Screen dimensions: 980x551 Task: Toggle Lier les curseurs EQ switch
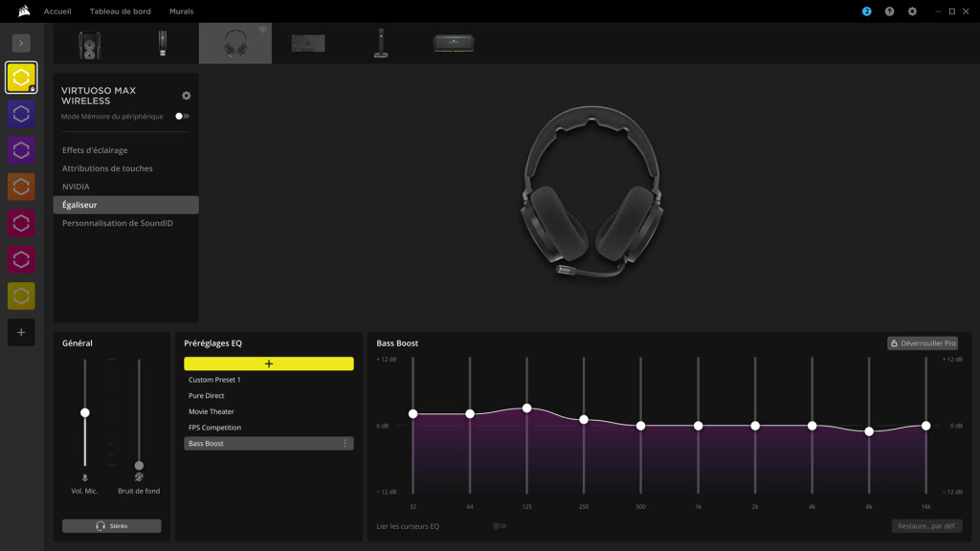(x=500, y=526)
